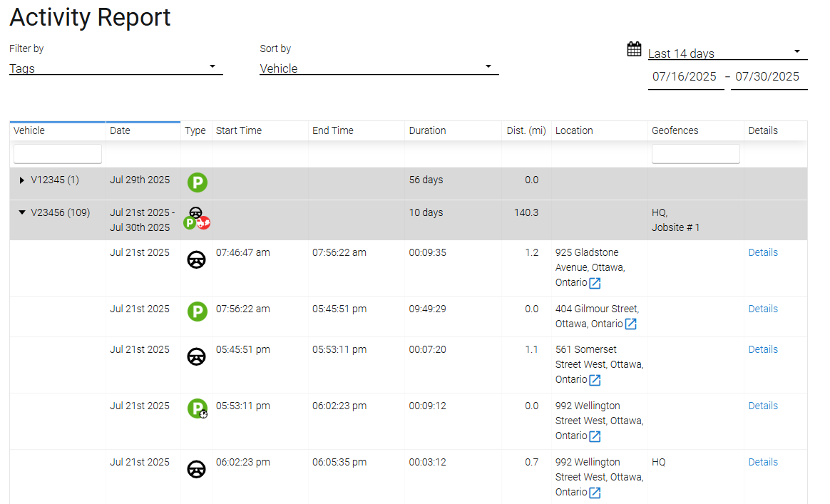Open map link for 561 Somerset Street West

coord(595,380)
